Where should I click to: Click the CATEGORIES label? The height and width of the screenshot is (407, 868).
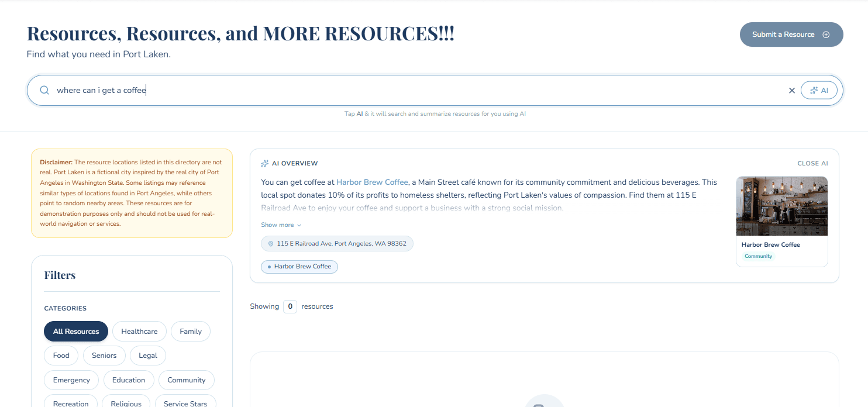click(65, 308)
